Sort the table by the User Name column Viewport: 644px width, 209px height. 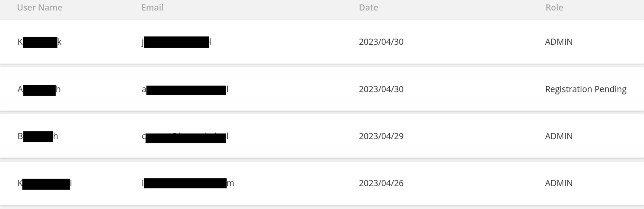click(39, 7)
